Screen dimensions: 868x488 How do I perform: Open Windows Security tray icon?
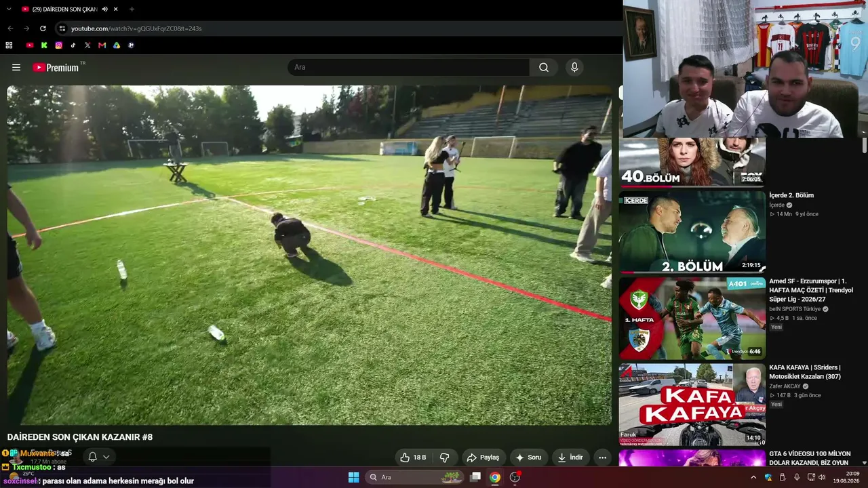(x=768, y=477)
